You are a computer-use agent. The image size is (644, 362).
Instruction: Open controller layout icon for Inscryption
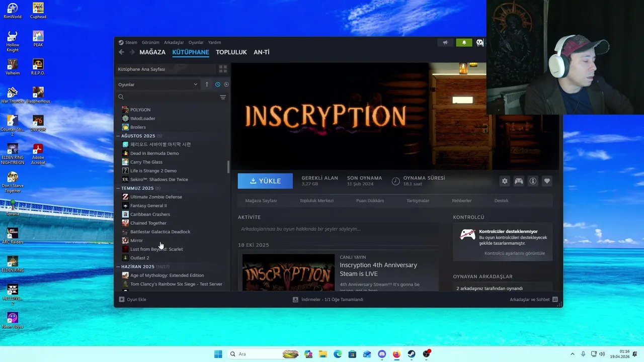click(519, 181)
